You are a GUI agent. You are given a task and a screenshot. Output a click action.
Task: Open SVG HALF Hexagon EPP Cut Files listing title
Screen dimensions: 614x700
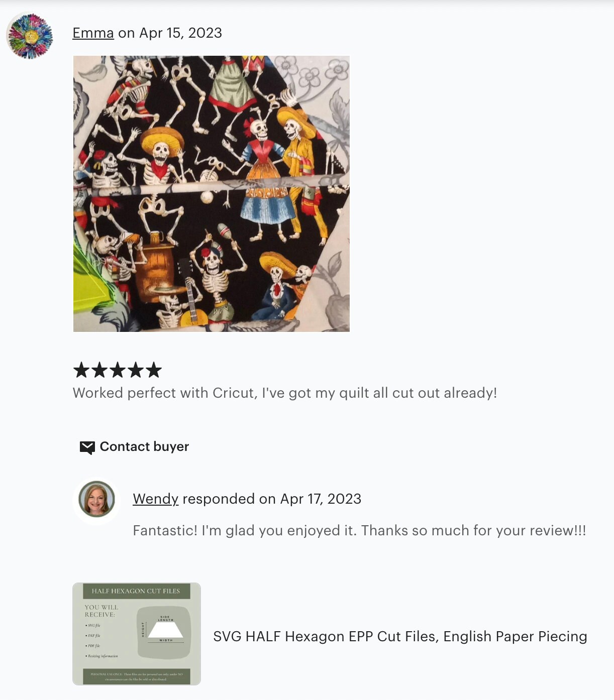tap(400, 636)
